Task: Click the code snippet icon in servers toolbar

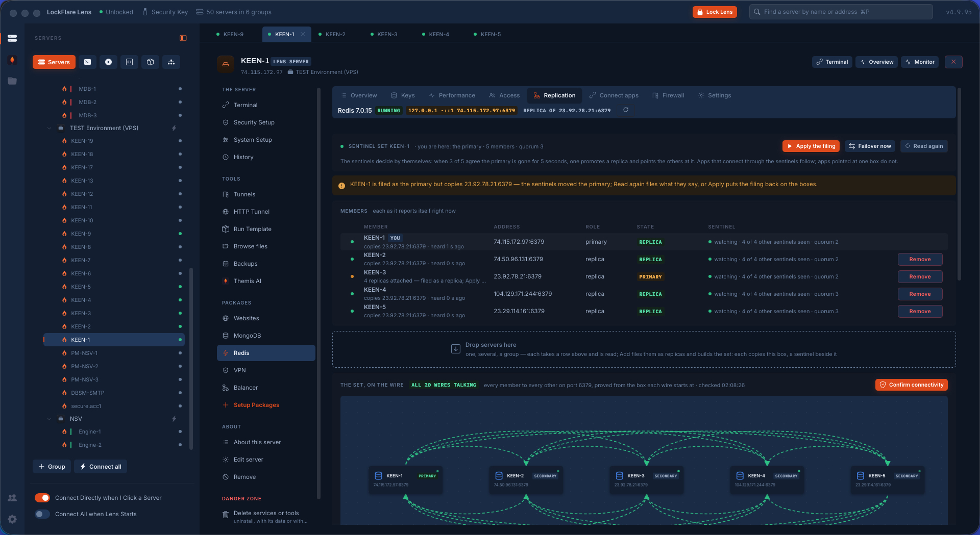Action: click(x=129, y=62)
